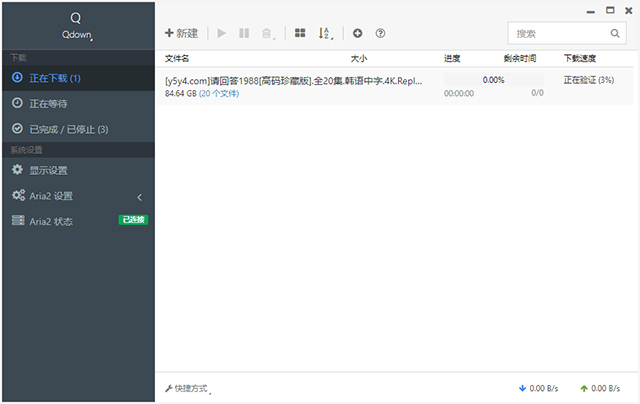
Task: Click the chevron beside Aria2 设置
Action: [140, 198]
